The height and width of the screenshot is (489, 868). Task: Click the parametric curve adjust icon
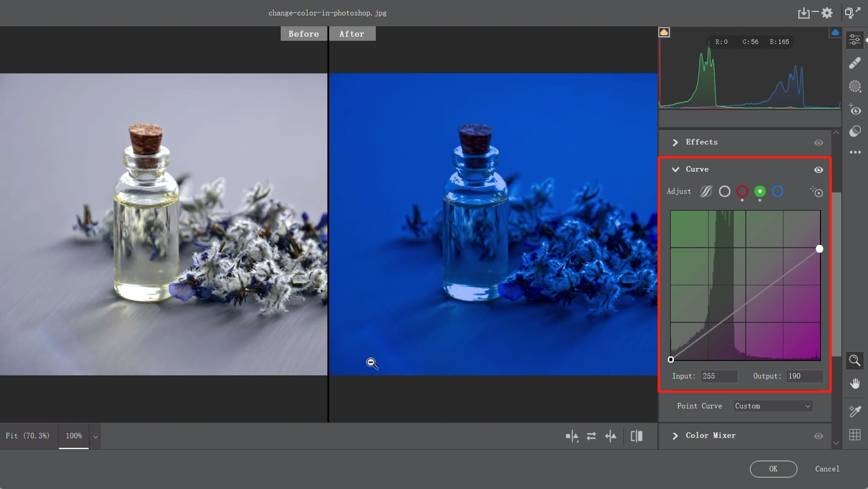click(706, 192)
